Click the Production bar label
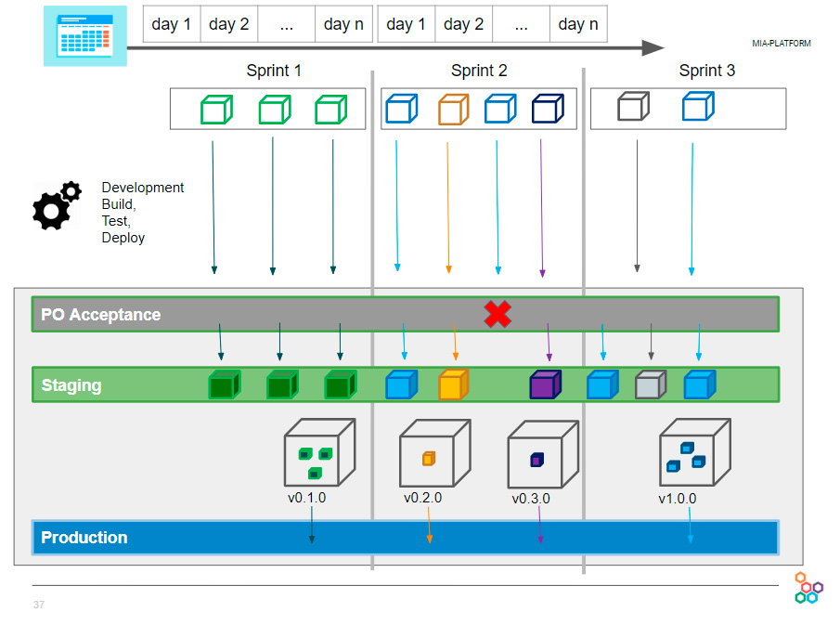840x625 pixels. pos(84,538)
